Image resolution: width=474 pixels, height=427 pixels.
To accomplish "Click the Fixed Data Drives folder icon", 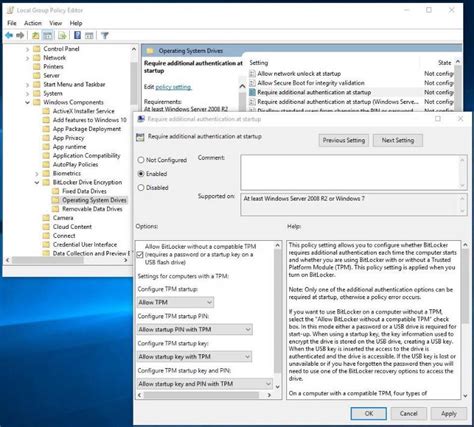I will 56,191.
